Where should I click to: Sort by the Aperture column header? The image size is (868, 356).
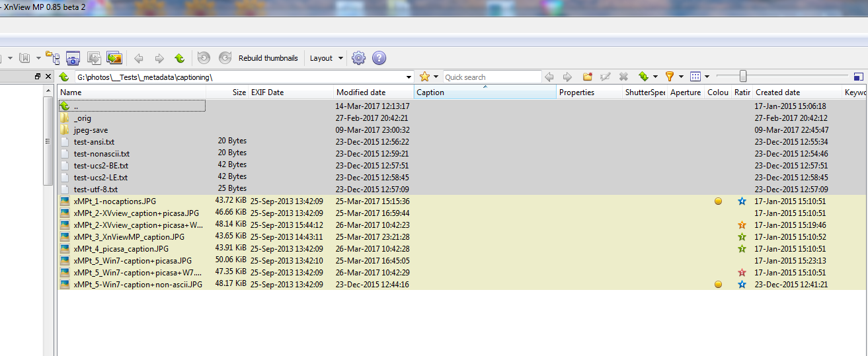[686, 92]
